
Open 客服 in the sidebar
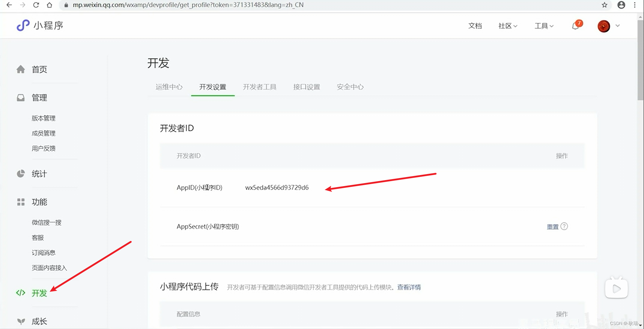[x=38, y=237]
